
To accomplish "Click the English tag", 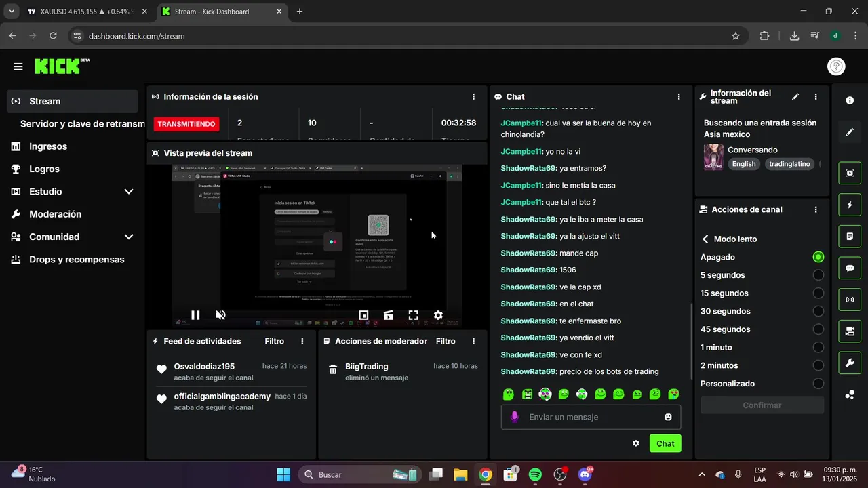I will coord(744,164).
